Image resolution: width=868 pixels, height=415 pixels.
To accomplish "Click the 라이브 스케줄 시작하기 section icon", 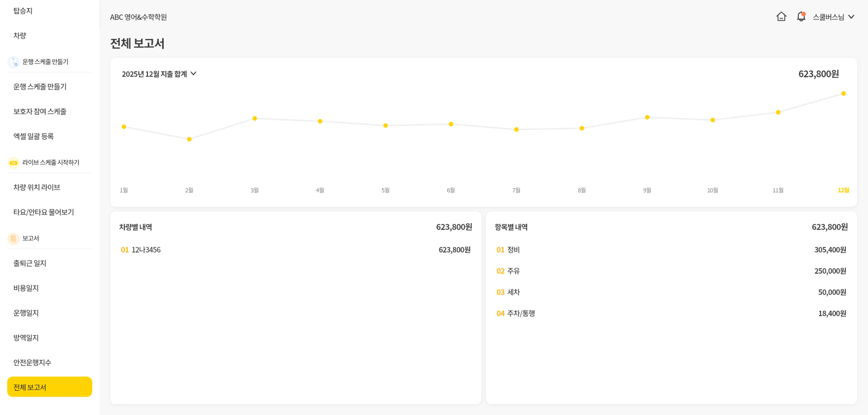I will click(x=14, y=163).
